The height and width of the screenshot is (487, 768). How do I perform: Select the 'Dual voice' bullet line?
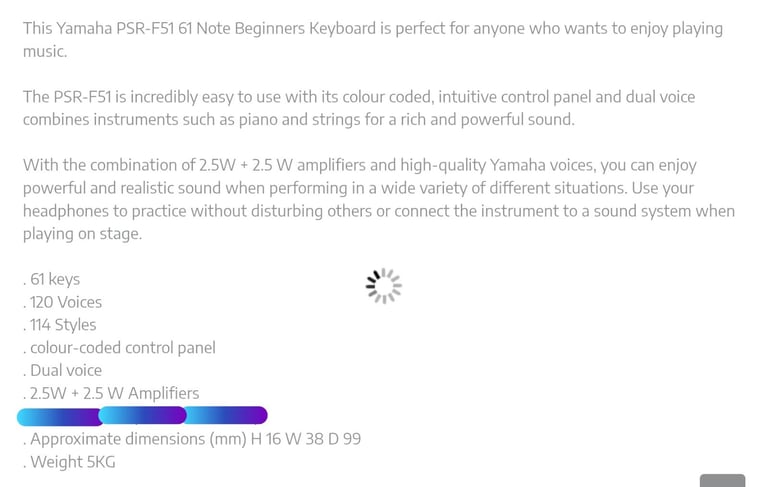62,370
